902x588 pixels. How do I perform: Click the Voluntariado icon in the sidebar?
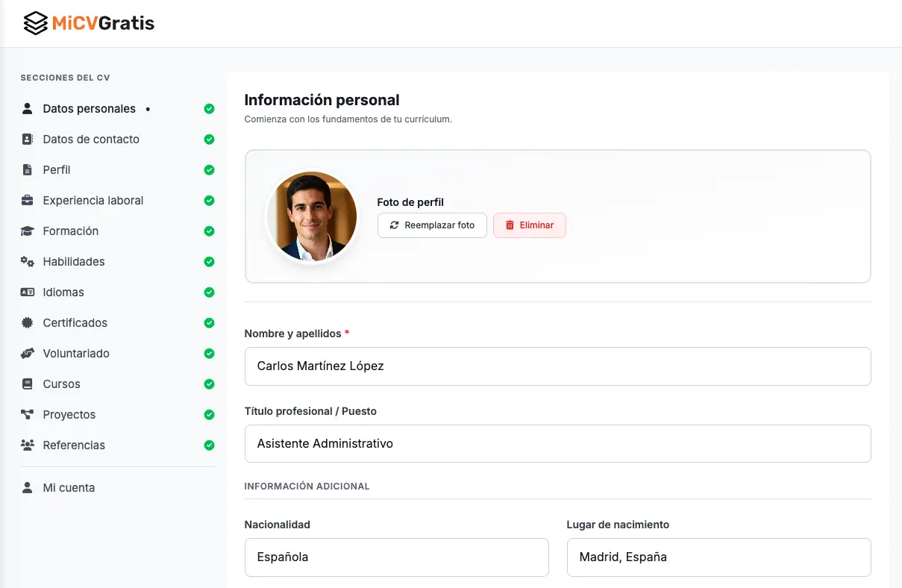27,353
